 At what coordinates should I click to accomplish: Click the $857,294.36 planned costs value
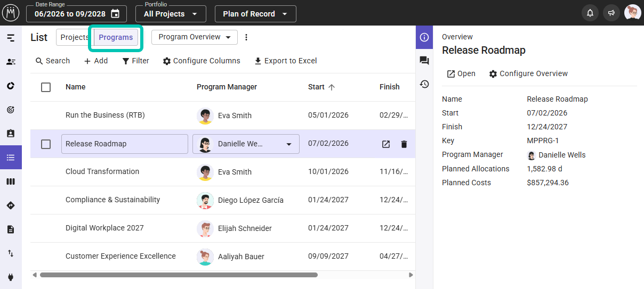click(548, 183)
